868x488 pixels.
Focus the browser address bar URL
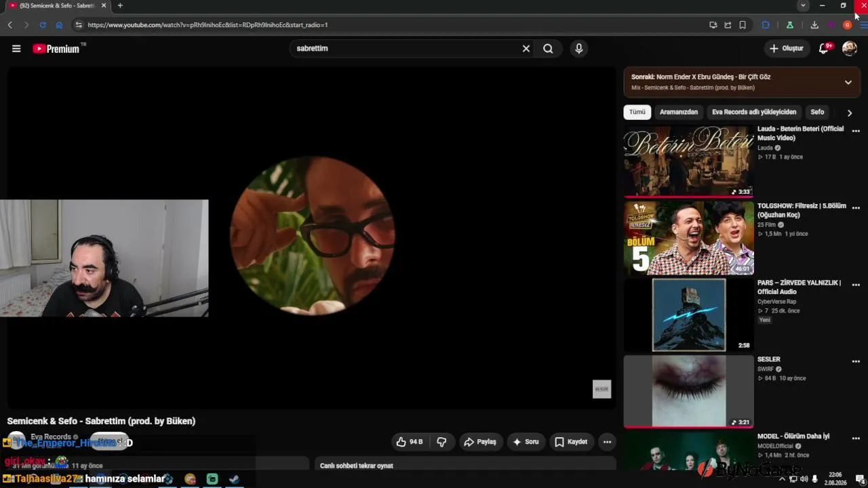tap(208, 25)
